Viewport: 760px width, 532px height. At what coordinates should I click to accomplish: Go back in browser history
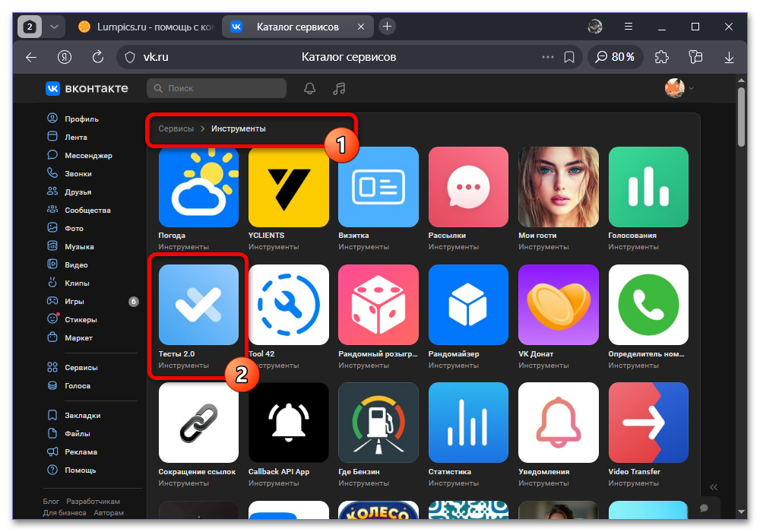31,57
